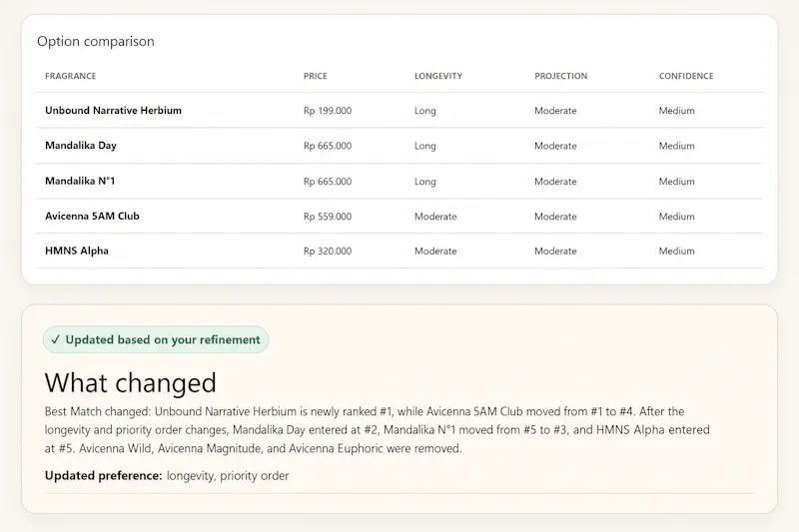This screenshot has height=532, width=799.
Task: Select the 'HMNS Alpha' fragrance name
Action: (77, 251)
